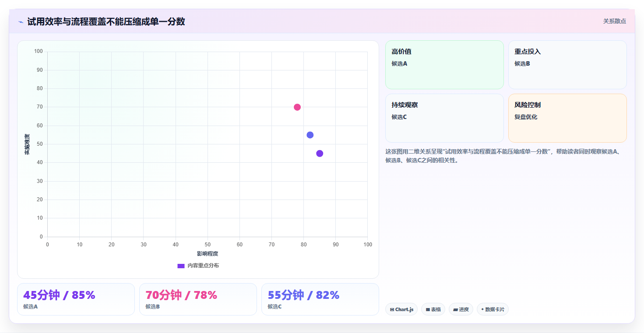Click the chart title 试用效率与流程覆盖不能压缩成单一分数
The image size is (644, 333).
coord(106,21)
